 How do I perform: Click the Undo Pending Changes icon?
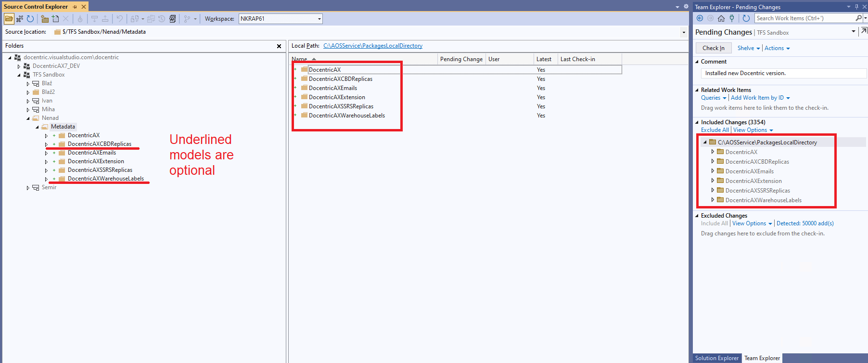(x=119, y=19)
